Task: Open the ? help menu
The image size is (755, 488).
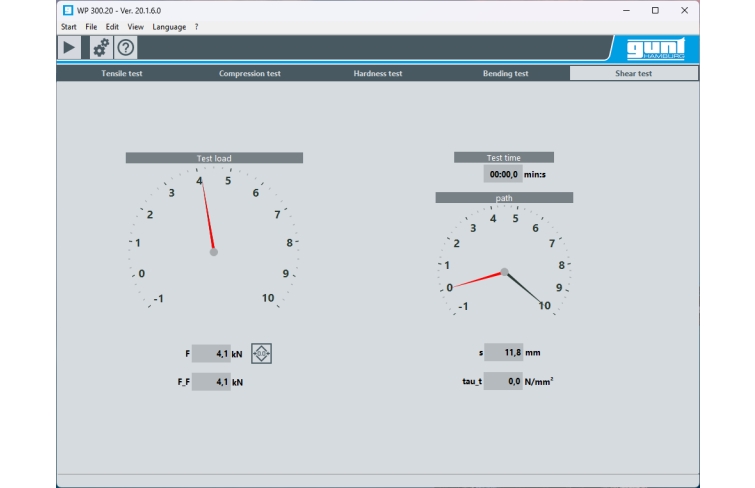Action: pos(196,27)
